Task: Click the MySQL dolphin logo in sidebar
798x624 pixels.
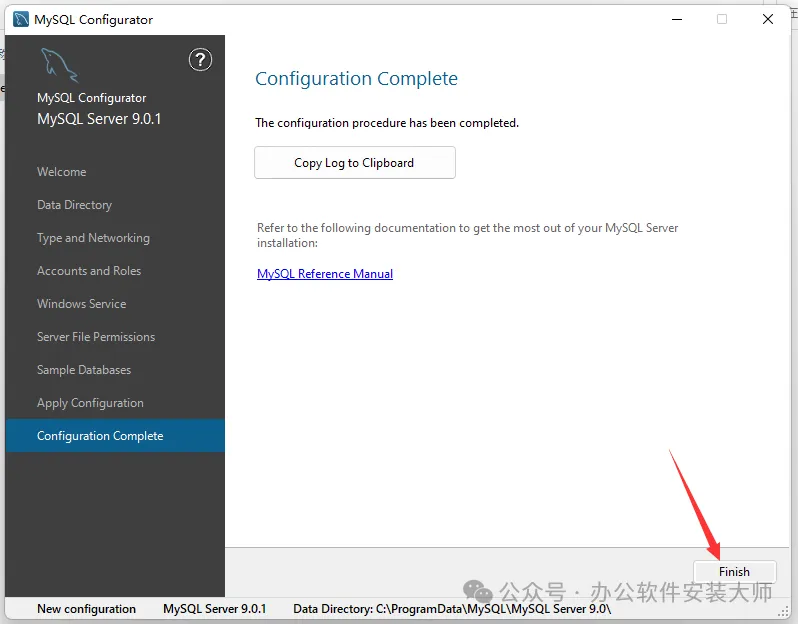Action: tap(60, 65)
